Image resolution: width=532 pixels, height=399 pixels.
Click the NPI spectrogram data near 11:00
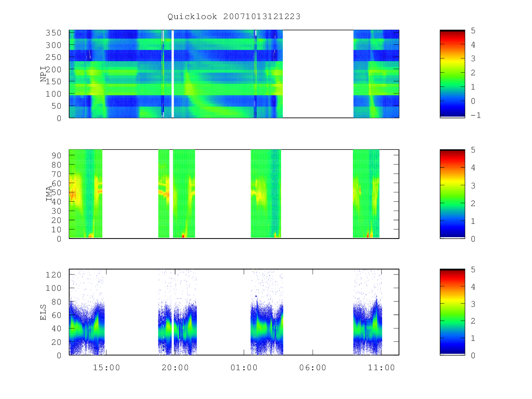376,74
